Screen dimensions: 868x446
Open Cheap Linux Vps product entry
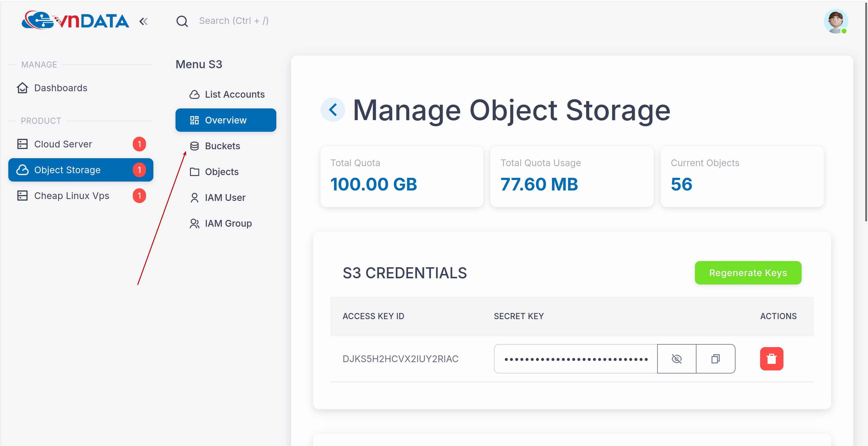click(71, 196)
